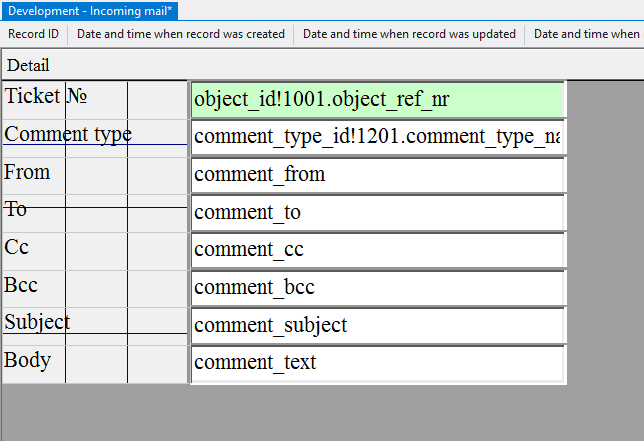Select the Comment type label
Screen dimensions: 644x441
click(x=68, y=134)
